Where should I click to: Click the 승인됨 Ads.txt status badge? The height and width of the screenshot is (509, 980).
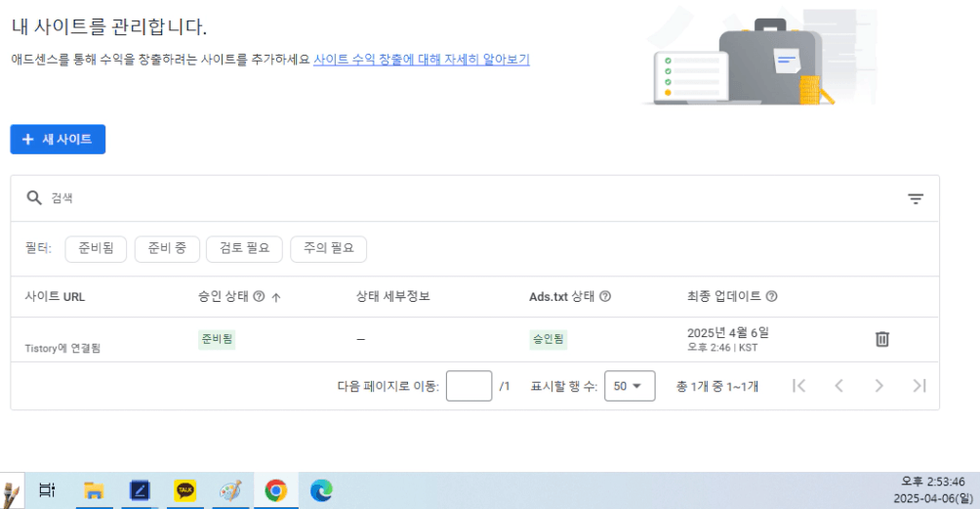tap(549, 339)
